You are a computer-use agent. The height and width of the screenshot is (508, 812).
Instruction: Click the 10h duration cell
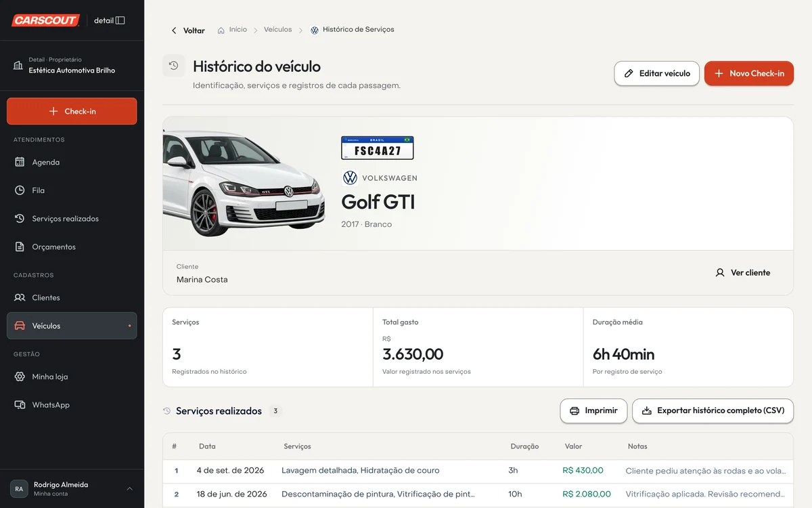(515, 494)
